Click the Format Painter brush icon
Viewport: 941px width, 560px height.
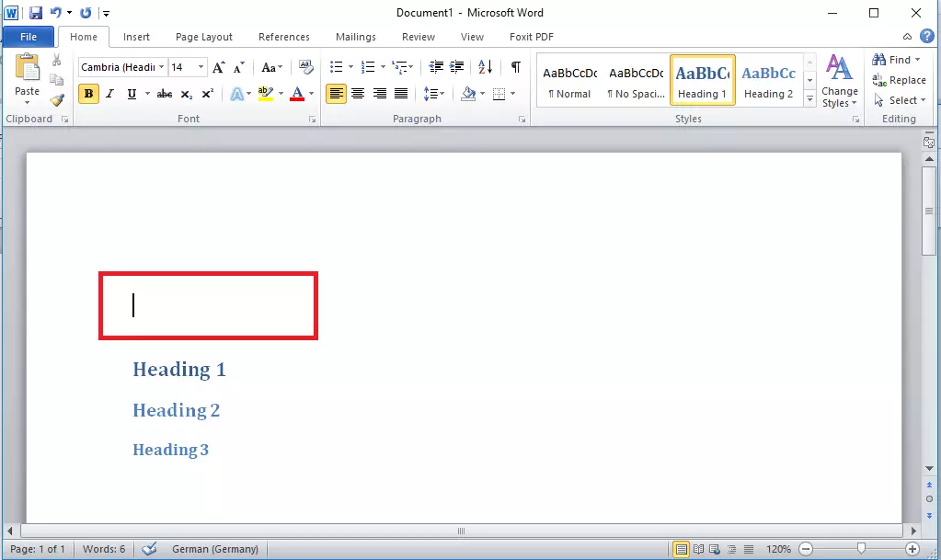57,99
